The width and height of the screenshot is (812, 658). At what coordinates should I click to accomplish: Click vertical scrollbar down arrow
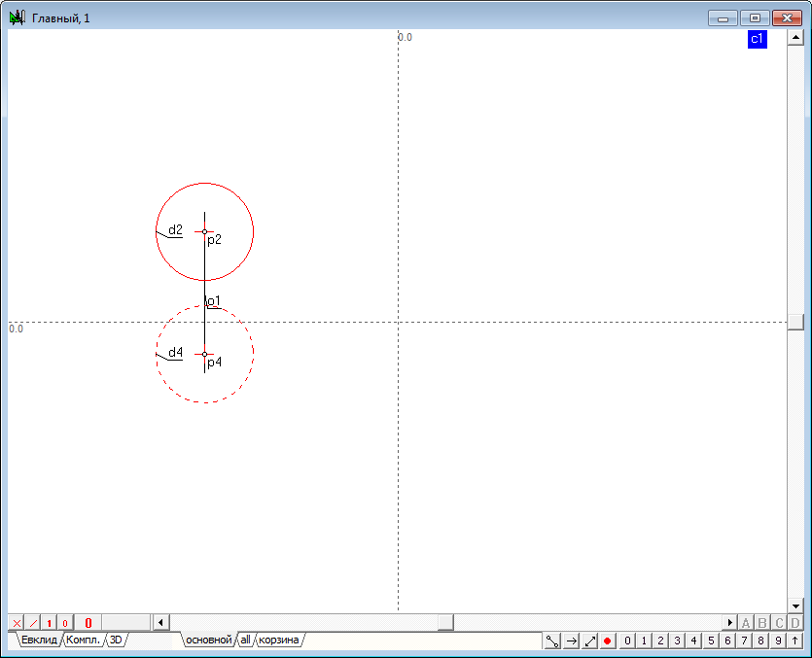pyautogui.click(x=795, y=606)
